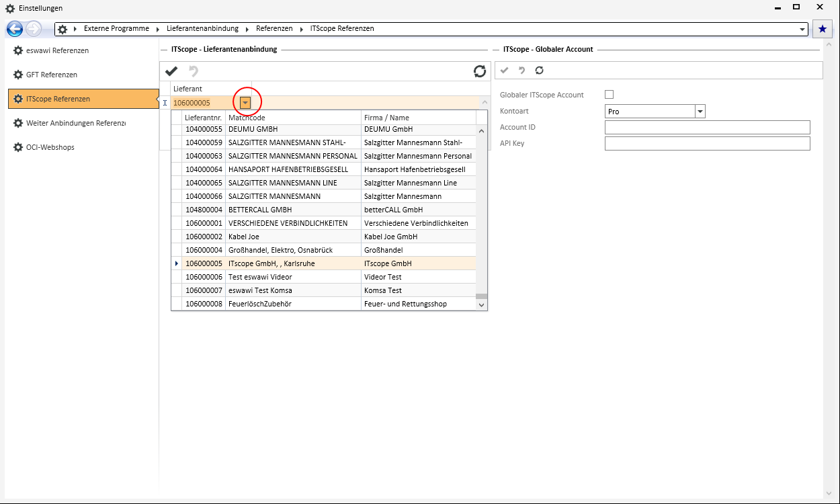Click into the Account ID field
Image resolution: width=840 pixels, height=504 pixels.
(708, 128)
